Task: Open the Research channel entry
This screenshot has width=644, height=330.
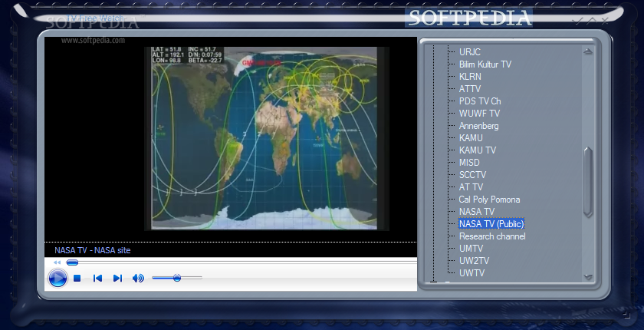Action: click(x=492, y=236)
